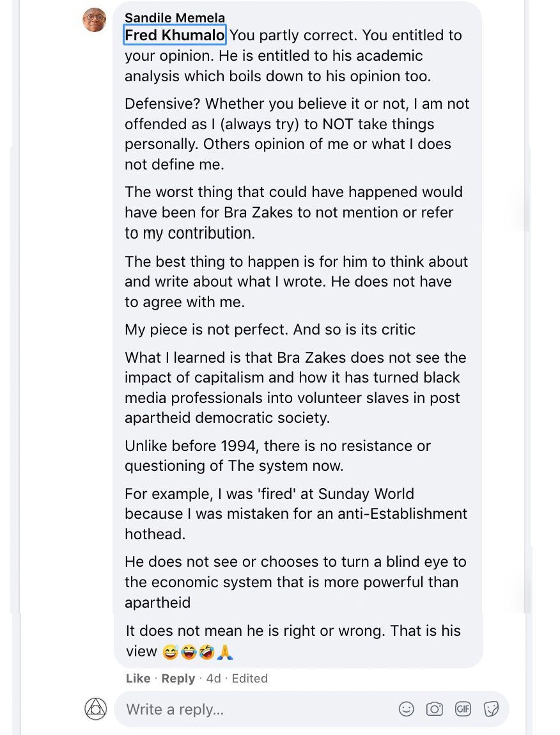Image resolution: width=560 pixels, height=735 pixels.
Task: Open the sticker picker icon
Action: 491,709
